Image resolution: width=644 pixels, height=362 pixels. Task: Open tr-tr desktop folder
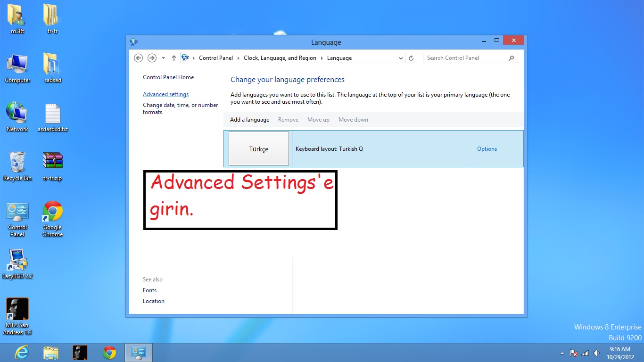52,19
